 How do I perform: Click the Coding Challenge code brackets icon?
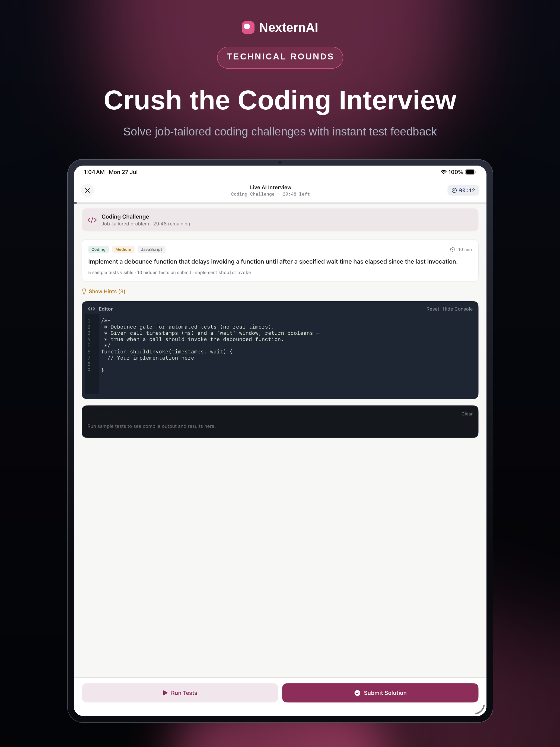[92, 220]
